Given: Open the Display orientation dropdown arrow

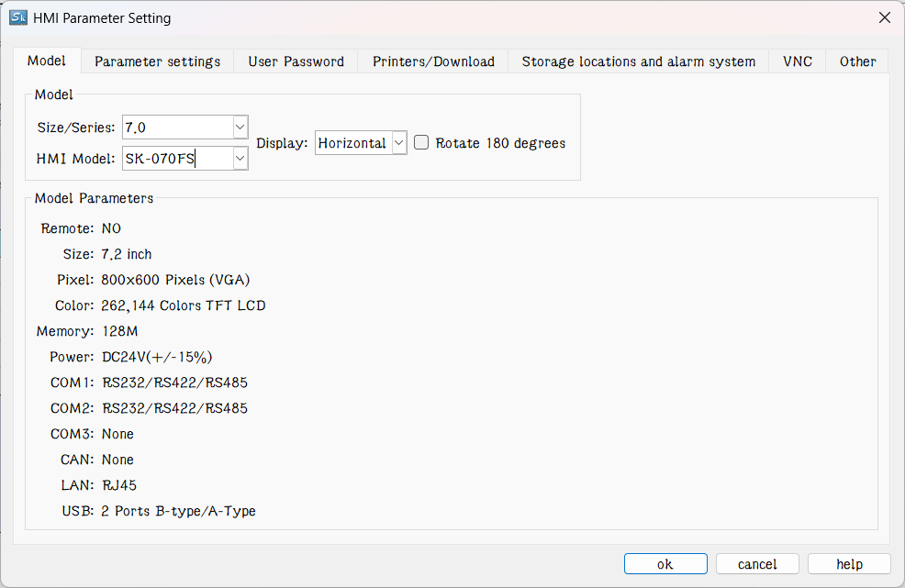Looking at the screenshot, I should click(398, 143).
